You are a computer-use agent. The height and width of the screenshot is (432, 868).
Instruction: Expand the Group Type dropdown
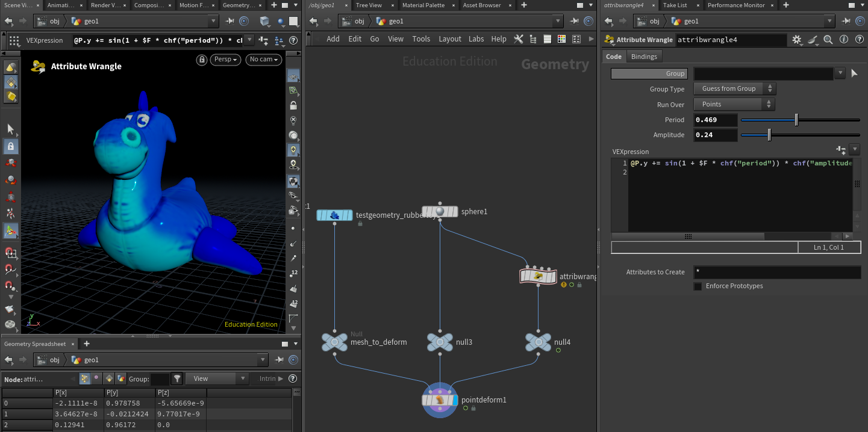coord(735,89)
